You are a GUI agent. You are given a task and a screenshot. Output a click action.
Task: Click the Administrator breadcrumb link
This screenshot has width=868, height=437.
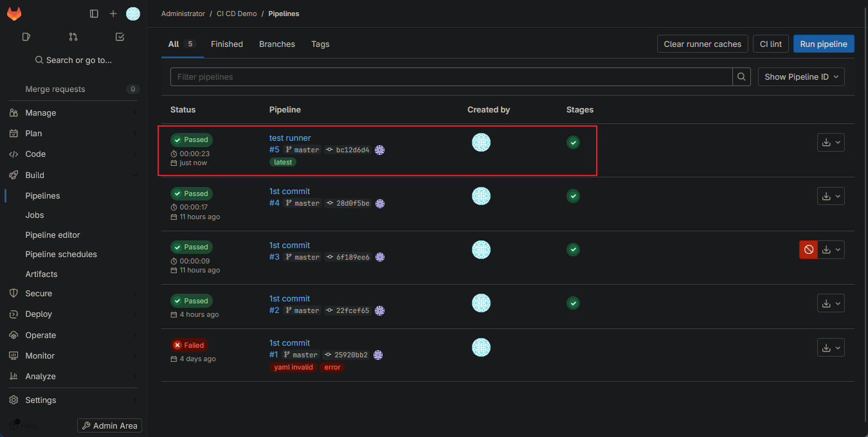point(183,13)
